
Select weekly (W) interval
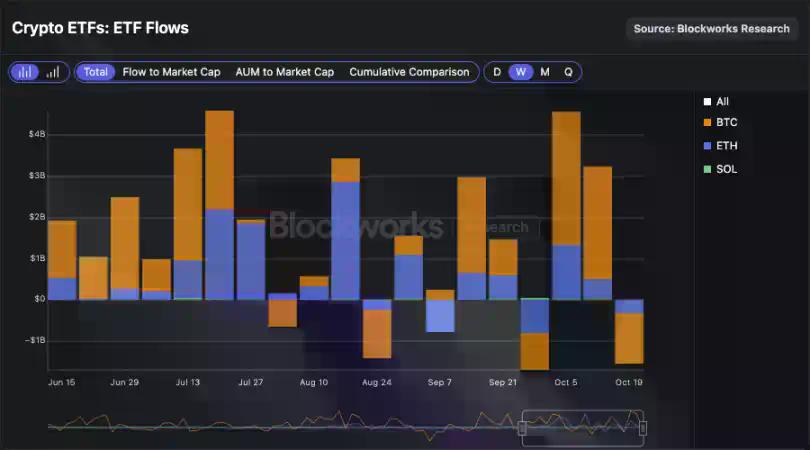[x=520, y=72]
